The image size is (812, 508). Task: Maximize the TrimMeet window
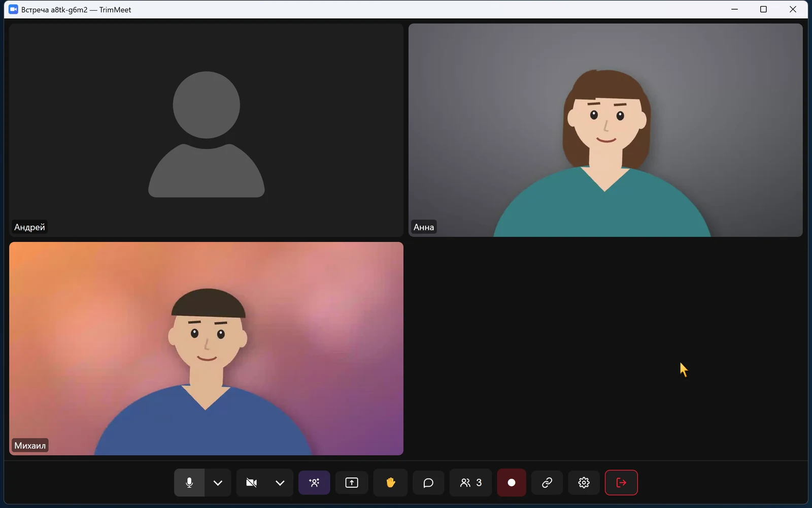[763, 9]
